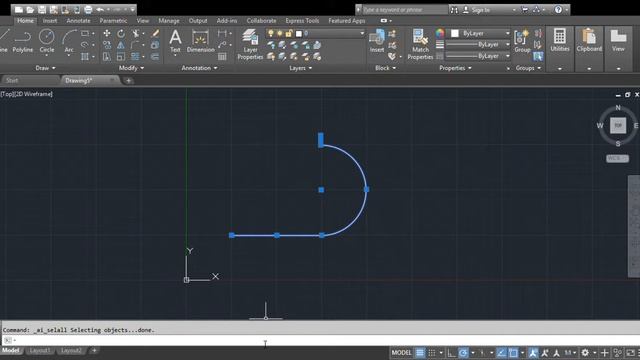Image resolution: width=640 pixels, height=360 pixels.
Task: Expand the Draw panel
Action: pyautogui.click(x=45, y=68)
